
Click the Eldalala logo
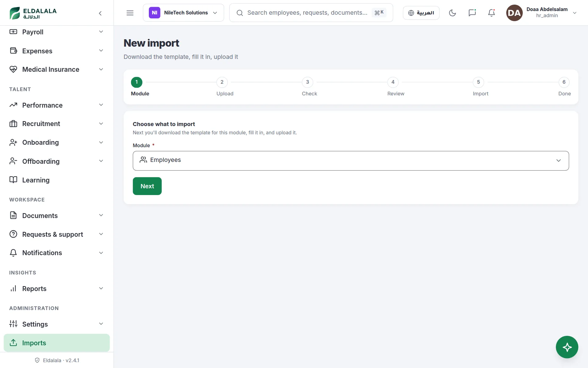point(33,13)
